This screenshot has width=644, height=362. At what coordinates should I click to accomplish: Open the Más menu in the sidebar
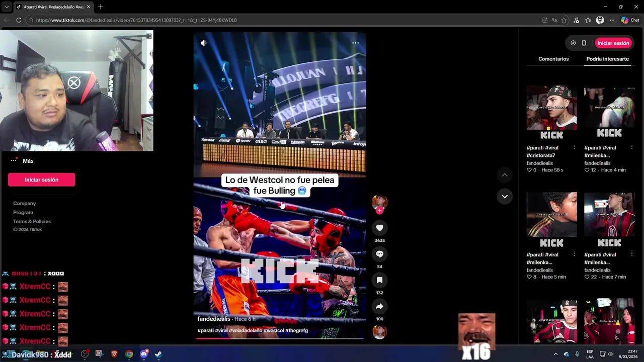pyautogui.click(x=22, y=161)
